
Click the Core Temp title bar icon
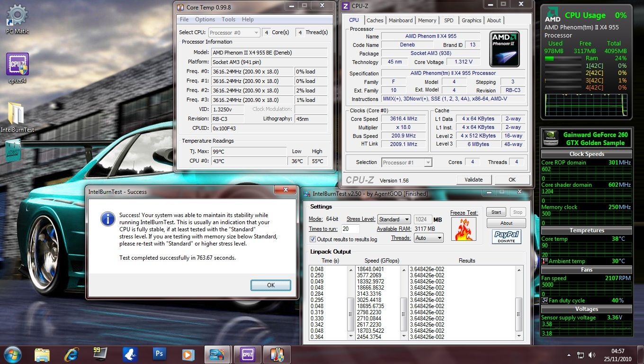(x=181, y=7)
